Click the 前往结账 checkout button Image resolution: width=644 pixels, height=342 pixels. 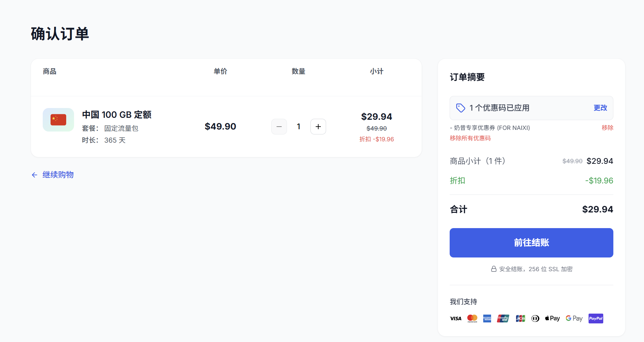coord(532,243)
